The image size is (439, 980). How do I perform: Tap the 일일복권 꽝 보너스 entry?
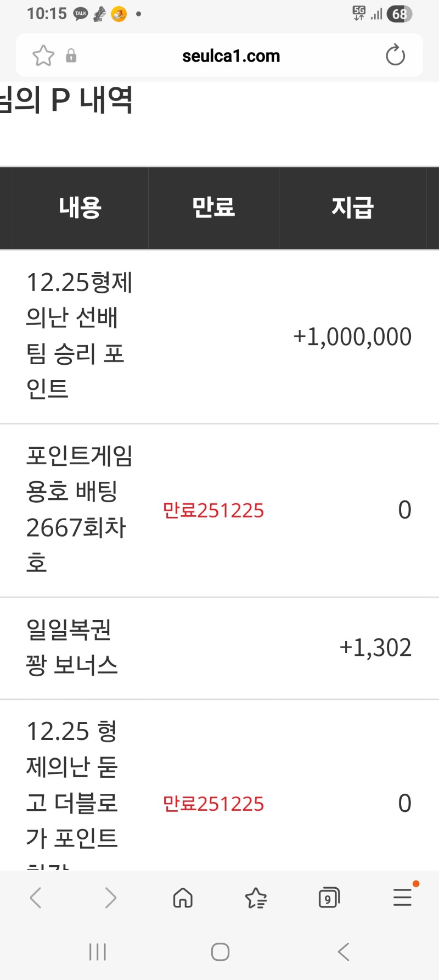tap(72, 647)
